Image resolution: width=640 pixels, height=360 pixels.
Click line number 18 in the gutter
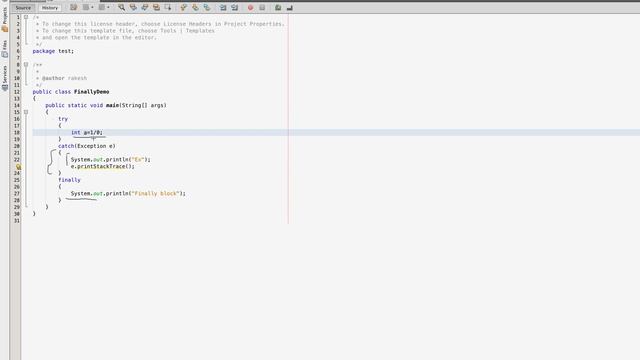pyautogui.click(x=17, y=132)
